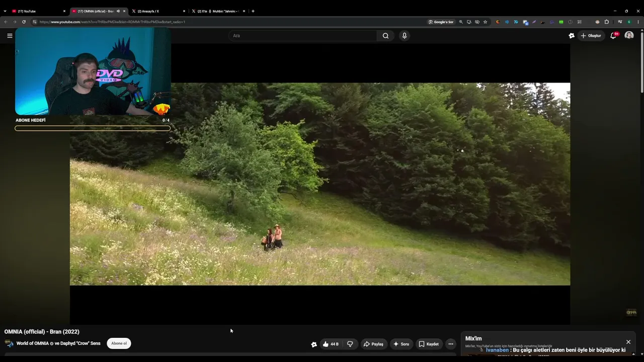Open the site information icon beside the URL
This screenshot has width=644, height=362.
[x=35, y=22]
